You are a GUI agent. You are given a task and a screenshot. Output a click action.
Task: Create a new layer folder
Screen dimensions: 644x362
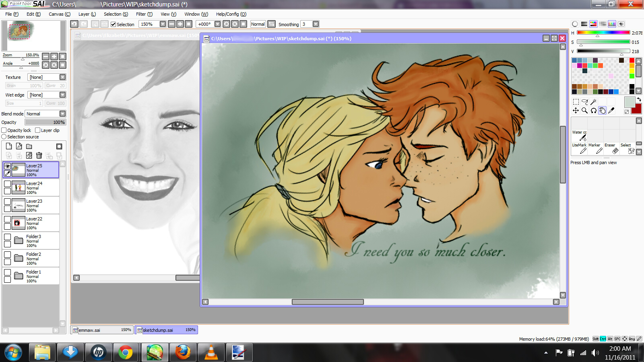point(29,146)
